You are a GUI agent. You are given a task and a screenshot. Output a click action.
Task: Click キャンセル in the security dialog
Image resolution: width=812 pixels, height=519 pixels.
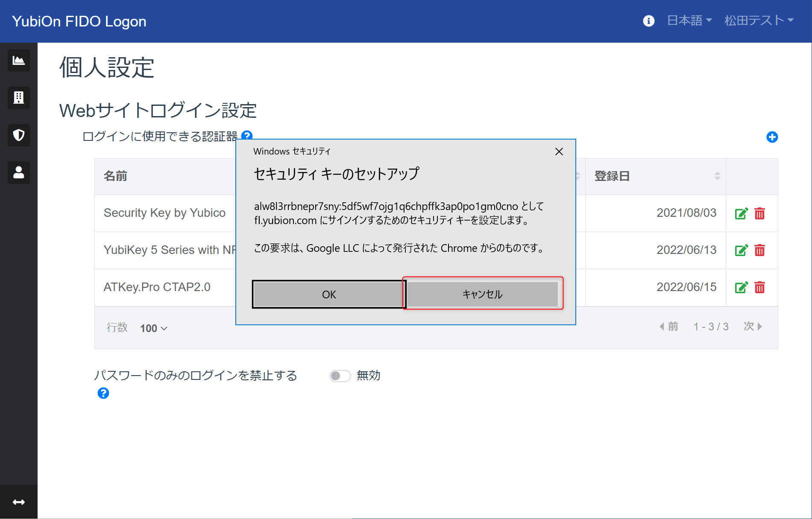pos(483,294)
